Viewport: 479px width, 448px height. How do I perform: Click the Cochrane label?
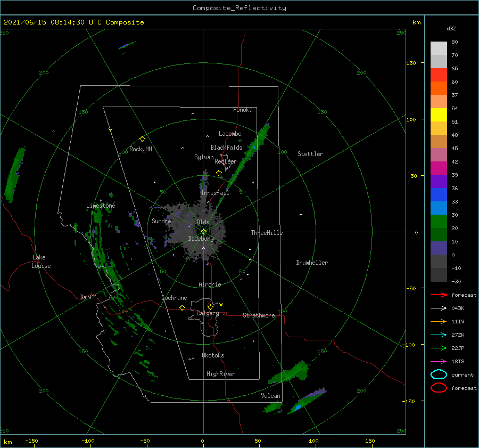pyautogui.click(x=174, y=298)
